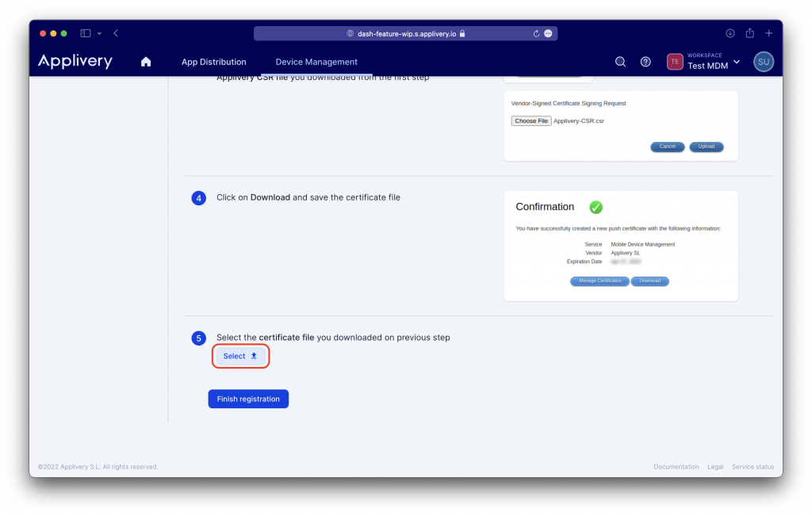Open the Service status footer link

click(x=753, y=467)
